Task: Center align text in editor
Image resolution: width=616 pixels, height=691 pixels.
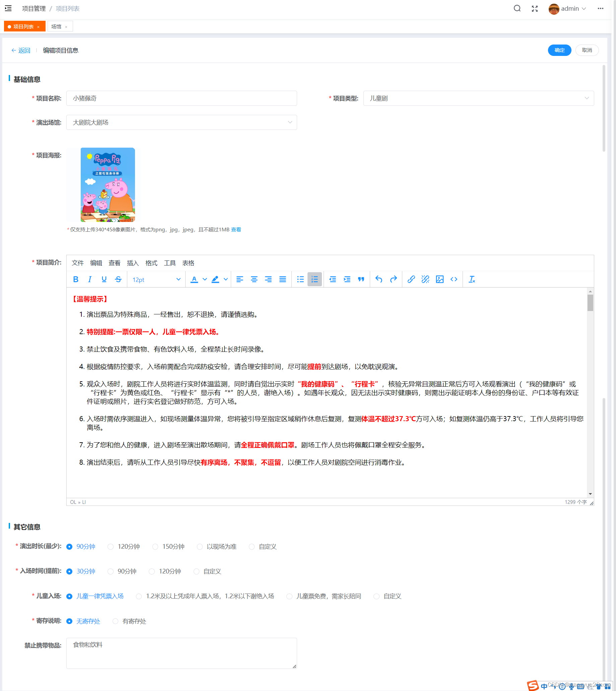Action: click(254, 279)
